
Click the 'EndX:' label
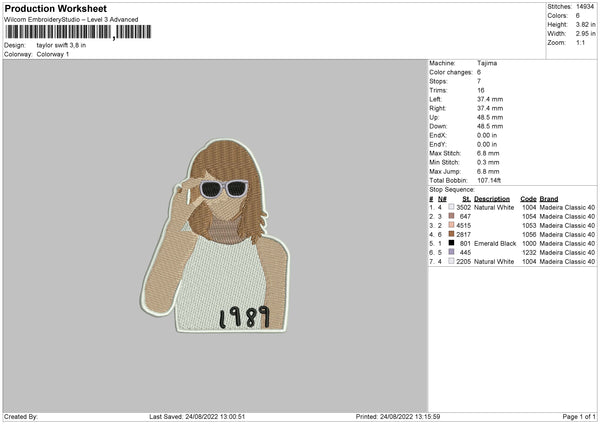click(x=437, y=135)
